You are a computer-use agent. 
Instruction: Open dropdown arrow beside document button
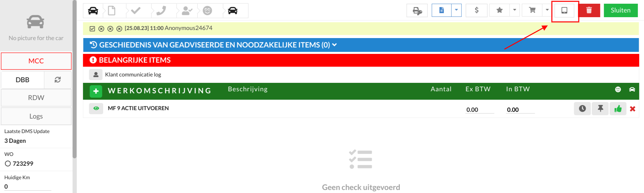point(456,10)
